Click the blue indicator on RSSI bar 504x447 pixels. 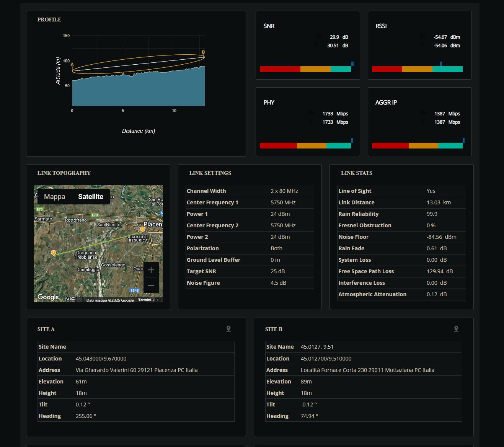click(441, 64)
